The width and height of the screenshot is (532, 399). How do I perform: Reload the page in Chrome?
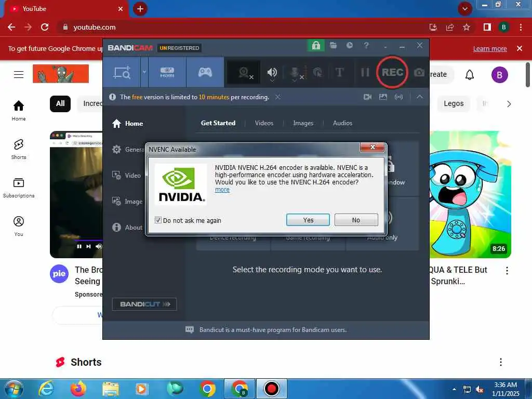pyautogui.click(x=45, y=27)
